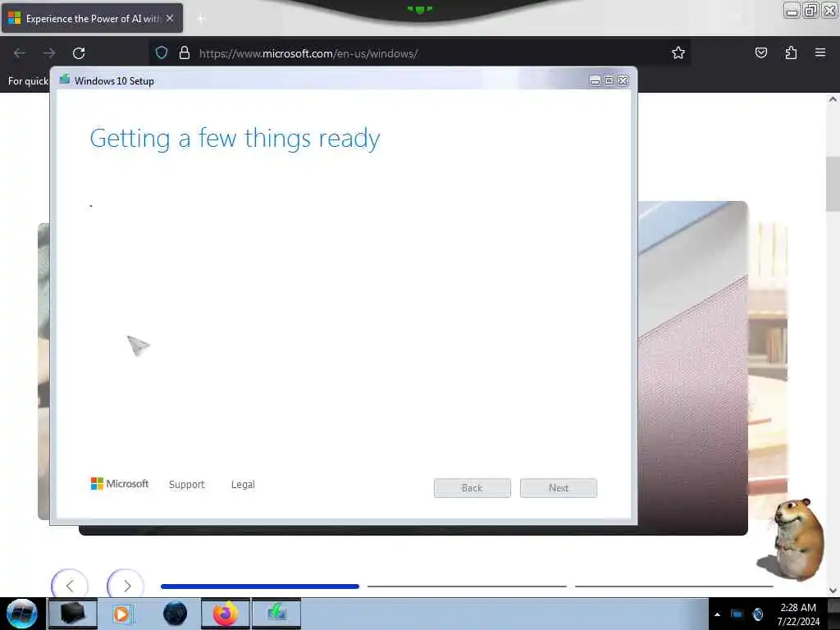Open the black folder taskbar icon
This screenshot has height=630, width=840.
(73, 614)
